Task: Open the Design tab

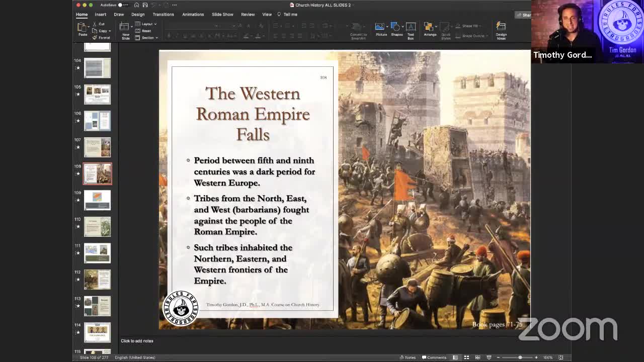Action: pyautogui.click(x=138, y=15)
